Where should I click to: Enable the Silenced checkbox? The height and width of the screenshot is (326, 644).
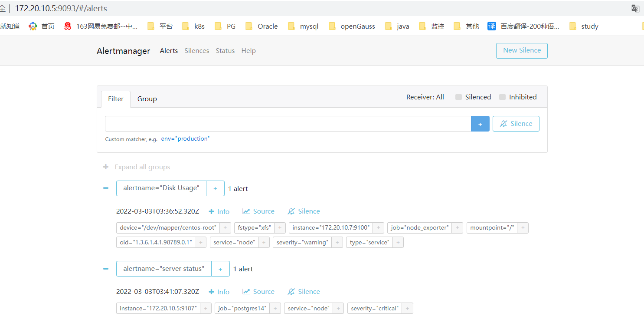pos(458,97)
